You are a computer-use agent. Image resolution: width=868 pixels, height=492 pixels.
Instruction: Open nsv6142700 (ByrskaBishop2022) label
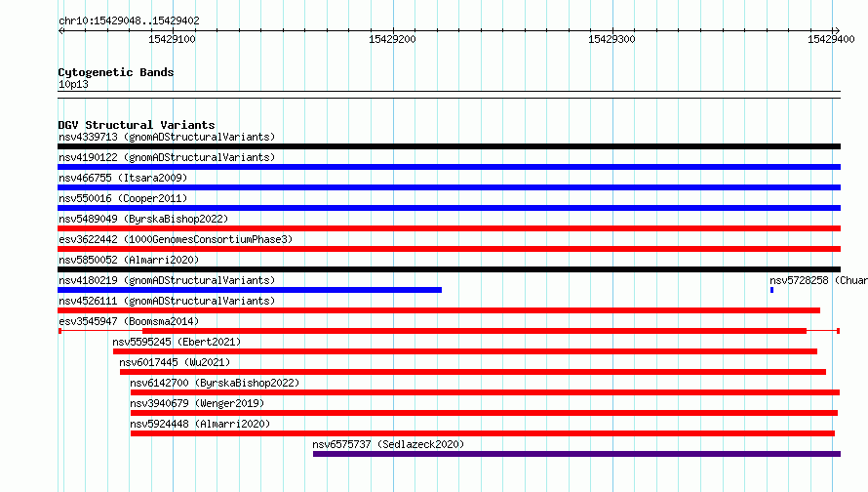[x=215, y=383]
